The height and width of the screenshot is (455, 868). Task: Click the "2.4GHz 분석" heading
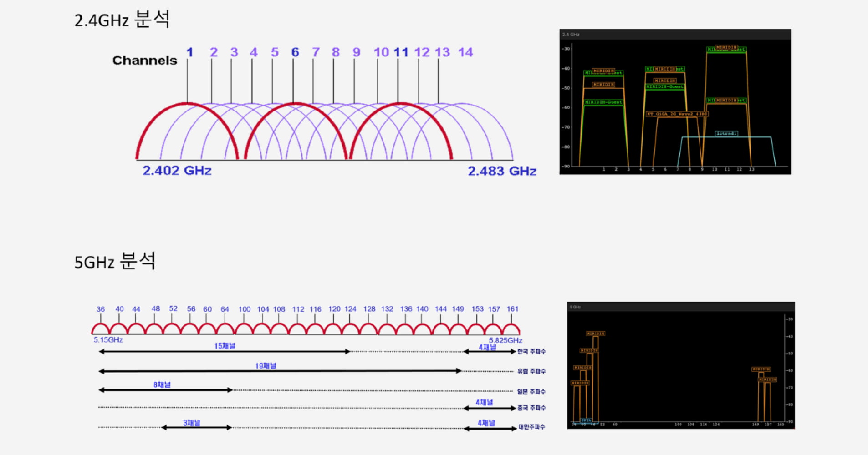pos(122,20)
